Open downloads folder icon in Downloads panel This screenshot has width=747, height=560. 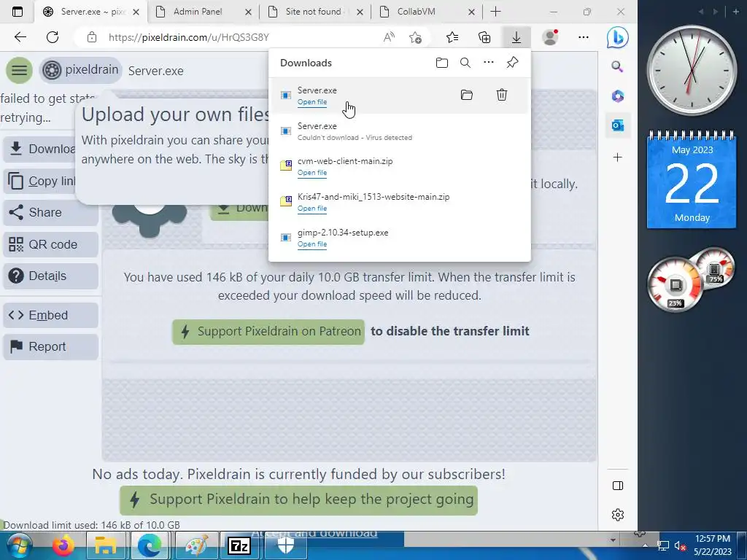point(441,63)
